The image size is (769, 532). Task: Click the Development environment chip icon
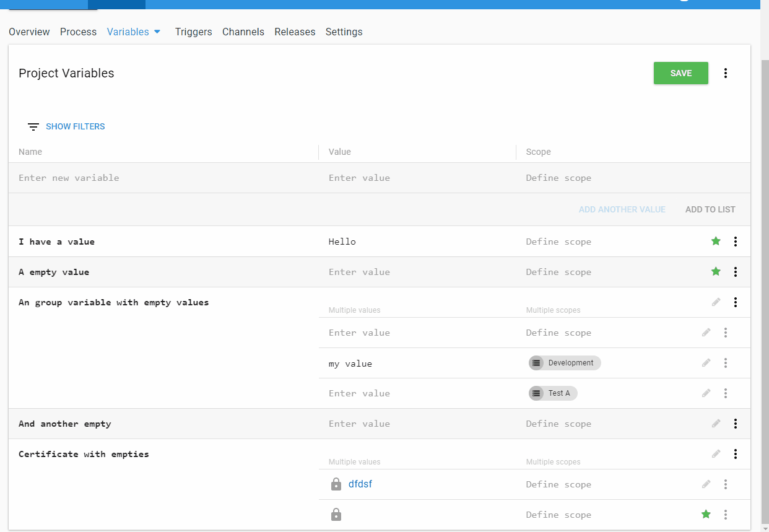pos(537,363)
